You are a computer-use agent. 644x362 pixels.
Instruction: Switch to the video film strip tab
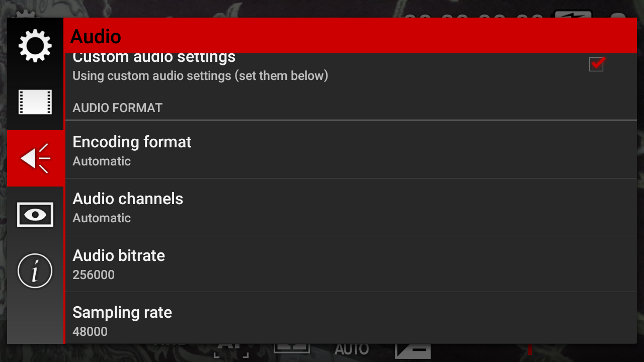(35, 102)
